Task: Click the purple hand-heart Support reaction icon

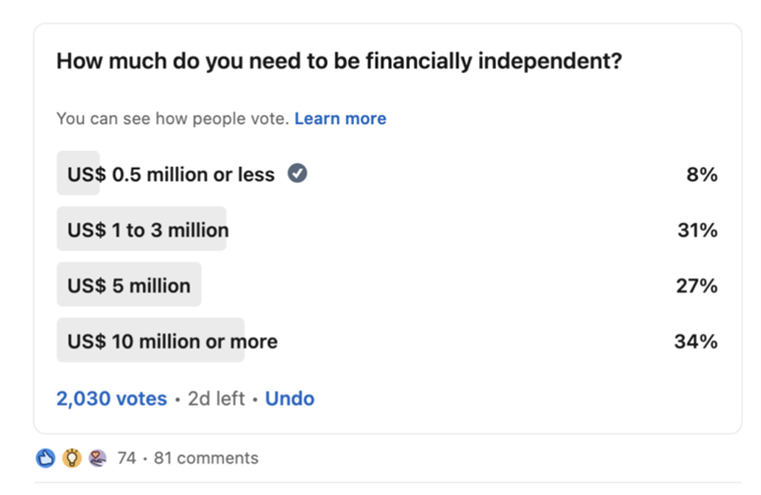Action: point(97,458)
